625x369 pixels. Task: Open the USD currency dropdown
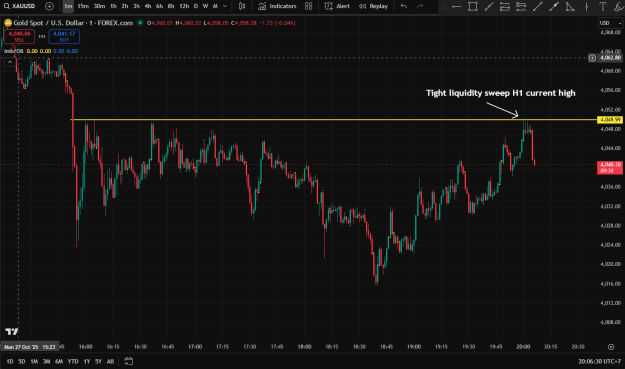[x=611, y=23]
